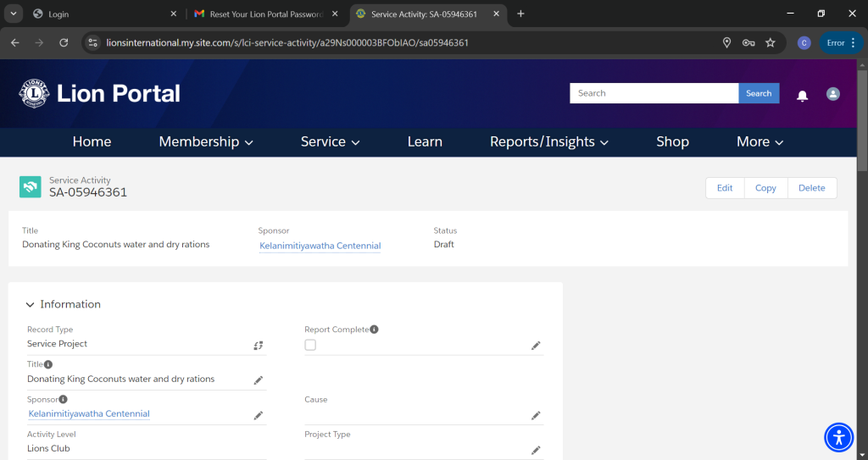Expand the Membership menu
The image size is (868, 460).
click(206, 141)
